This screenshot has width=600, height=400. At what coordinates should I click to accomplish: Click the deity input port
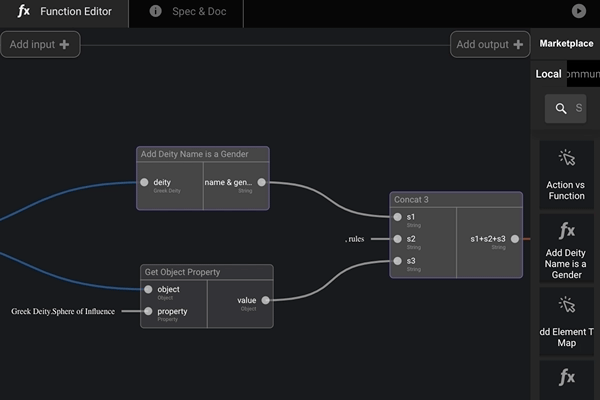(145, 183)
